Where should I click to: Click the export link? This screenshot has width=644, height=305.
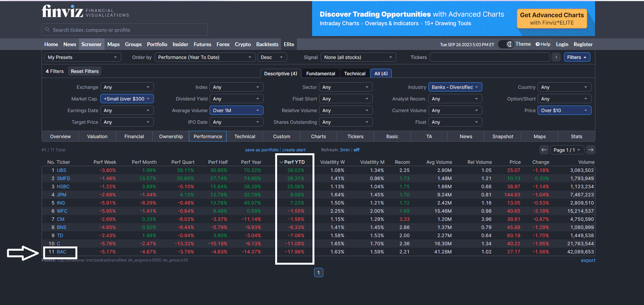click(588, 260)
